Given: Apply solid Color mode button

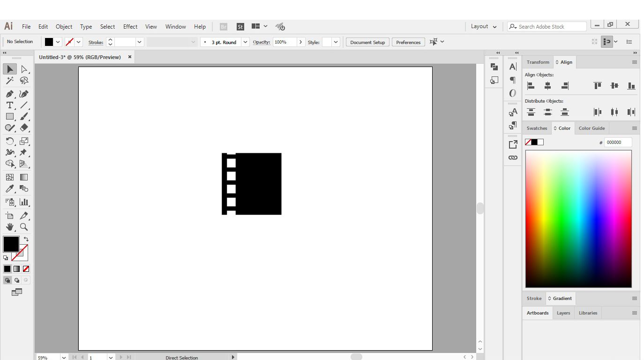Looking at the screenshot, I should pyautogui.click(x=7, y=269).
